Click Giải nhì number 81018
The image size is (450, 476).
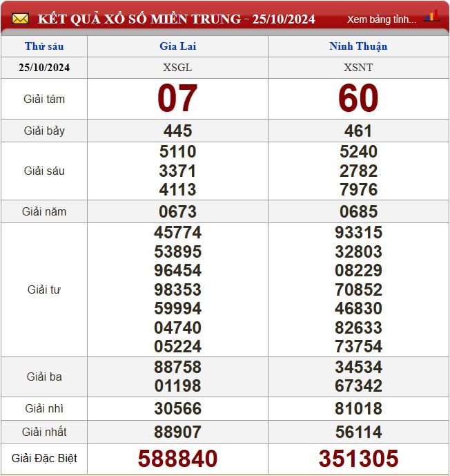pyautogui.click(x=358, y=408)
